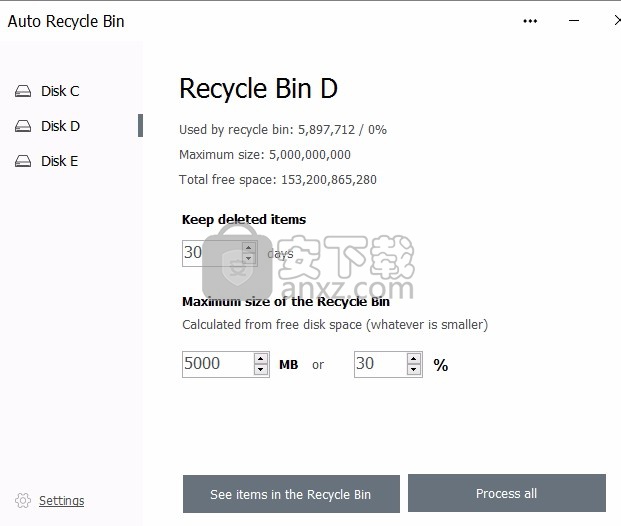
Task: Increase the keep deleted items days
Action: point(248,248)
